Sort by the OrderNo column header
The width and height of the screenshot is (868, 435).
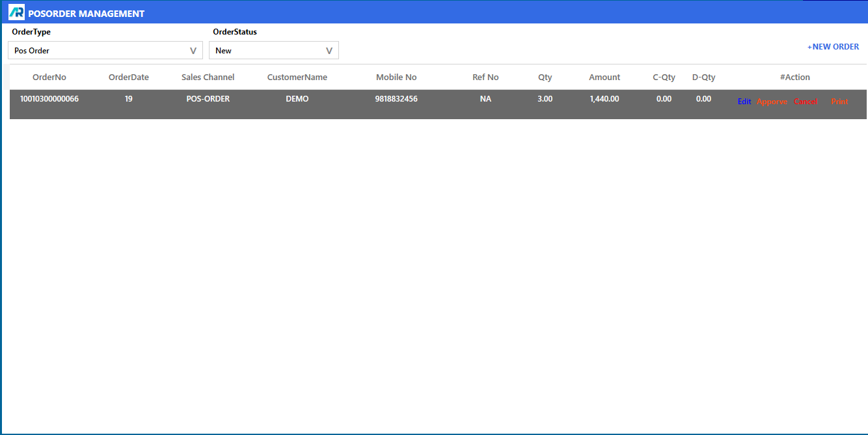(49, 77)
